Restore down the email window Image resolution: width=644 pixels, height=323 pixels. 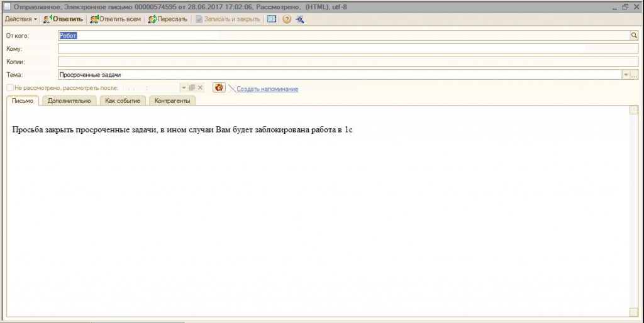[625, 6]
